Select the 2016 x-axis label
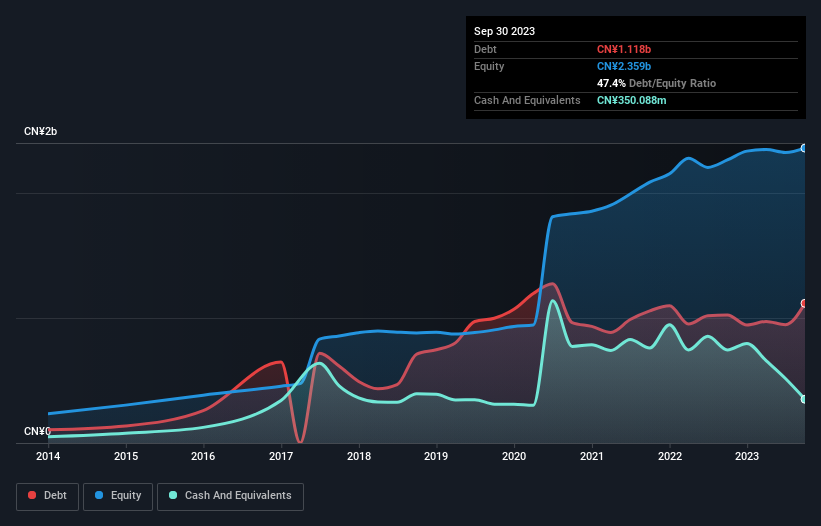The image size is (821, 526). pyautogui.click(x=203, y=456)
